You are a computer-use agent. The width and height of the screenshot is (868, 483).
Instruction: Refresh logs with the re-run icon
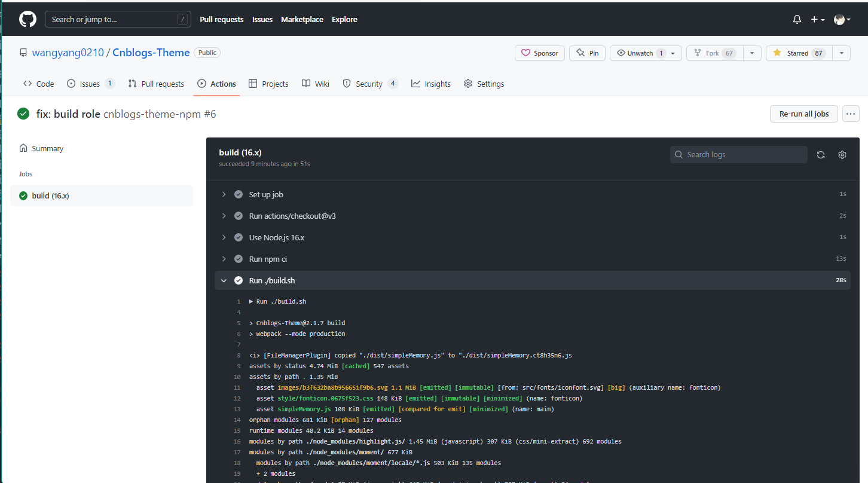(821, 155)
